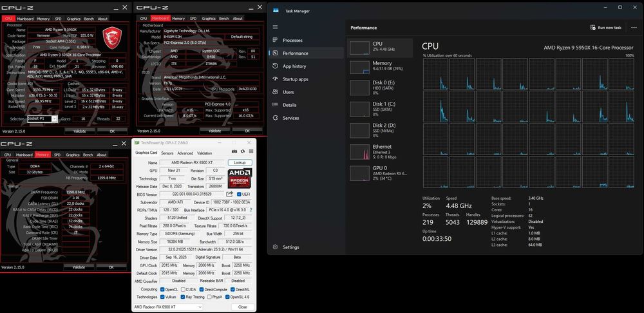Click Run new task in Task Manager
The image size is (644, 313).
[x=606, y=28]
